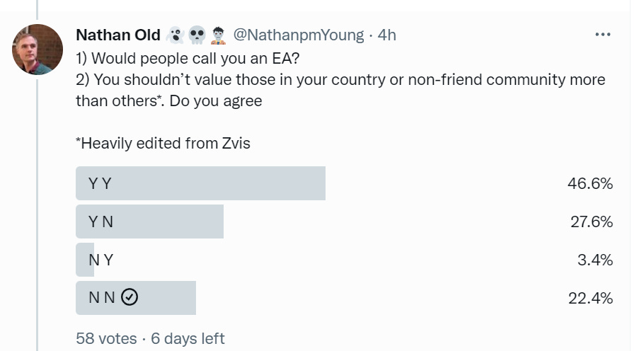Select the Y Y poll option
This screenshot has height=351, width=644.
click(344, 183)
